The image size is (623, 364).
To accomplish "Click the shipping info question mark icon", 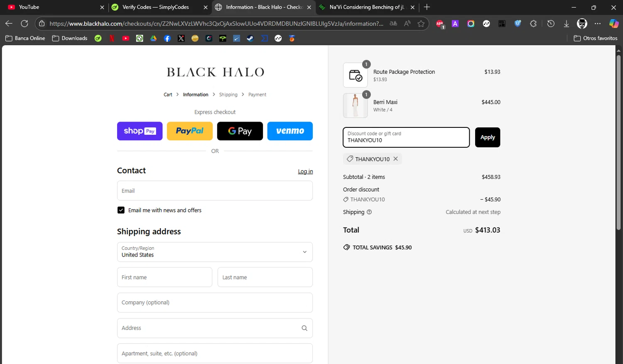I will pos(369,212).
